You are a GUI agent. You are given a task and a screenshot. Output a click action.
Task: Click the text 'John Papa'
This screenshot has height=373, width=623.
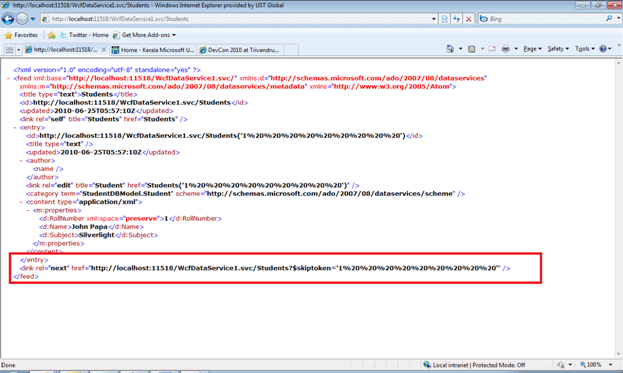[89, 227]
